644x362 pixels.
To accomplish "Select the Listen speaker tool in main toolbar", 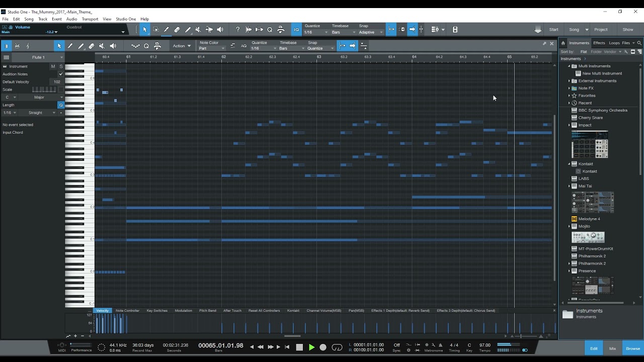I will coord(220,30).
